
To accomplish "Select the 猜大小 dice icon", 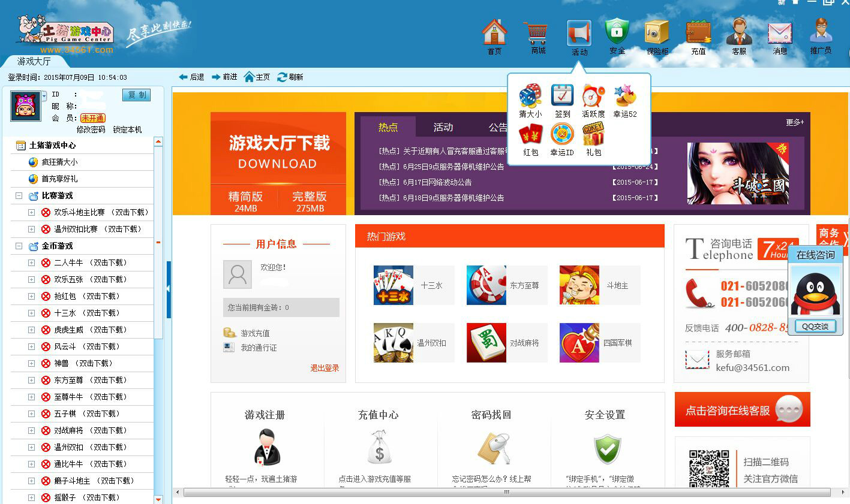I will [530, 96].
